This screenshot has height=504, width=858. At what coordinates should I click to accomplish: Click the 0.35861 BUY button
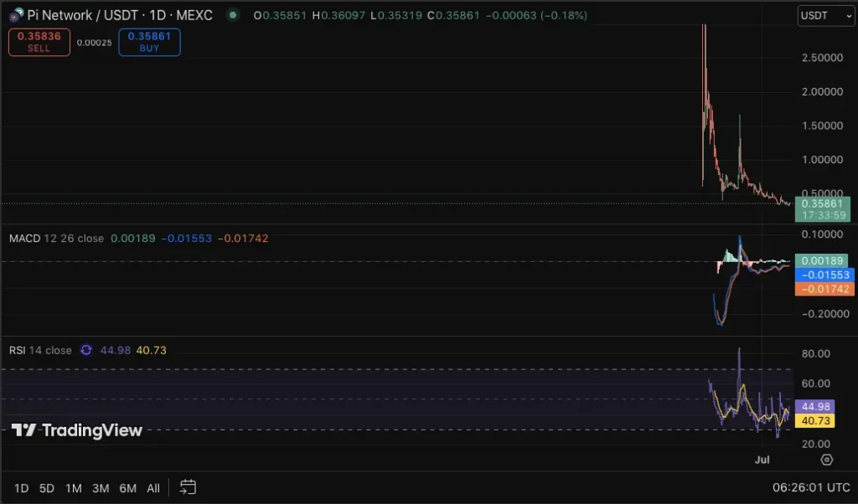coord(149,43)
